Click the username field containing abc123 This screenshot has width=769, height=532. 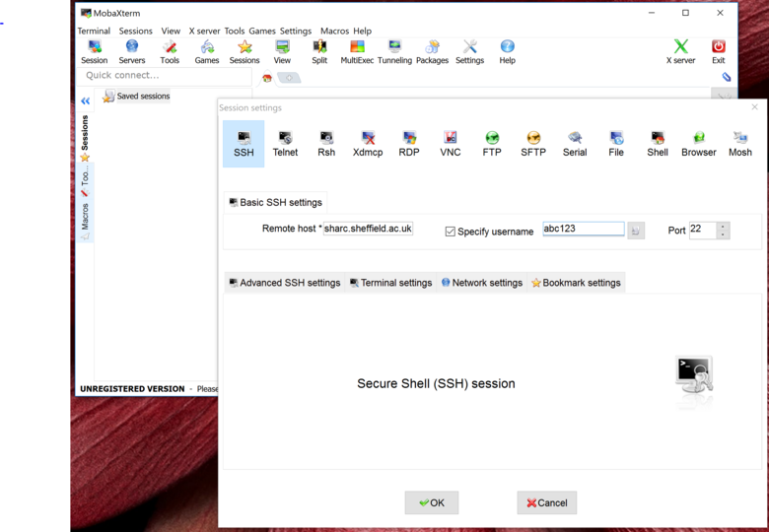tap(583, 229)
